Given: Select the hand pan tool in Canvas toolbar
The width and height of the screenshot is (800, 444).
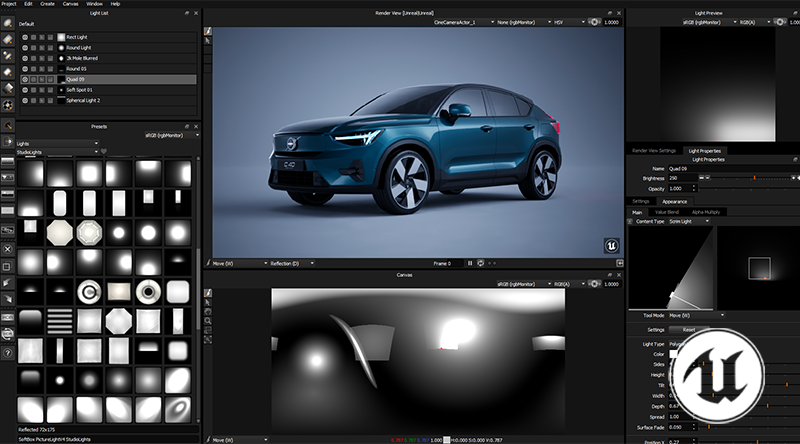Looking at the screenshot, I should [208, 311].
